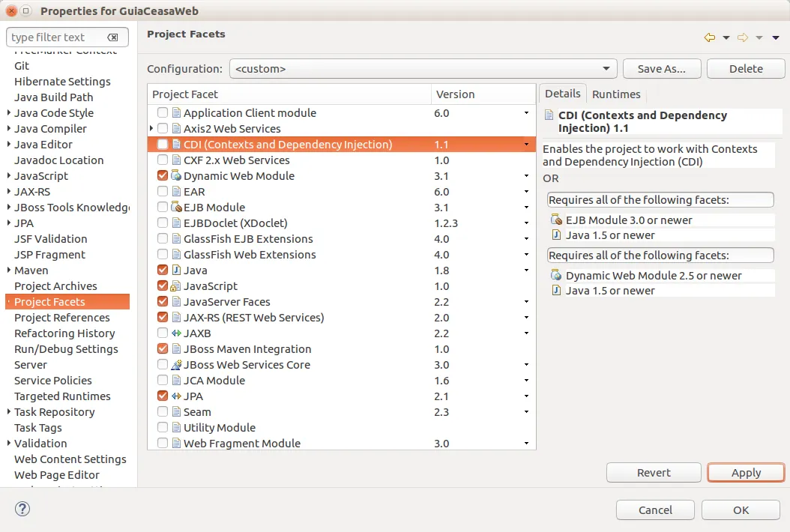Screen dimensions: 790x532
Task: Open the Java version dropdown arrow
Action: click(x=526, y=270)
